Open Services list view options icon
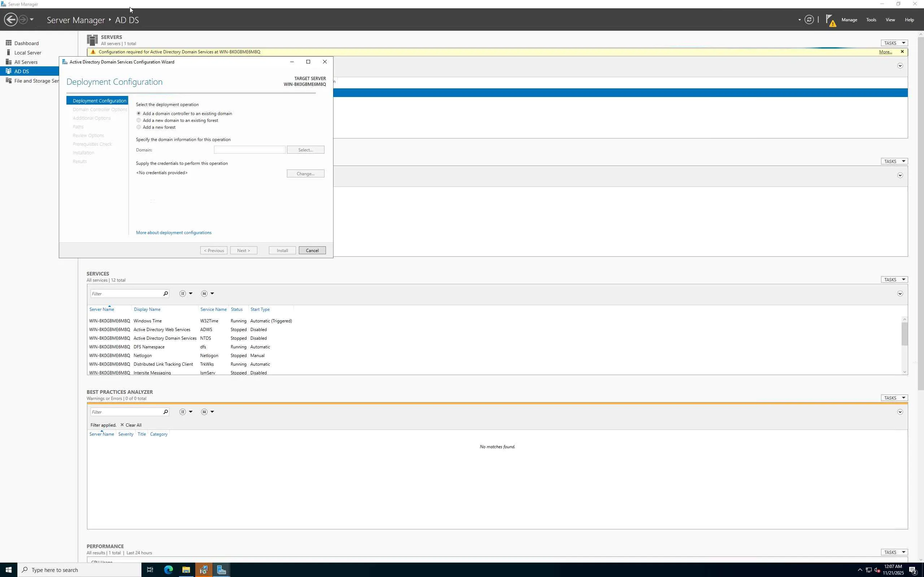This screenshot has width=924, height=577. pos(183,294)
